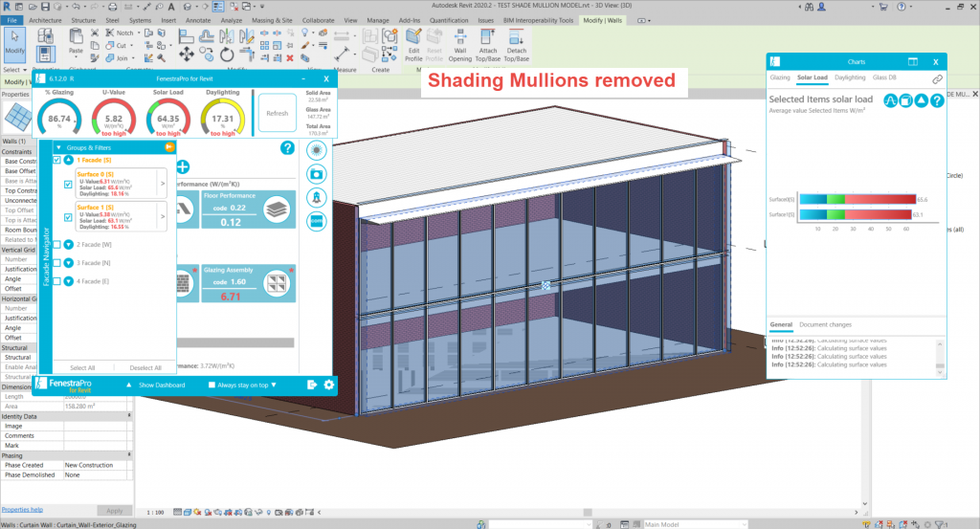Click the Save icon in quick access toolbar

(45, 7)
